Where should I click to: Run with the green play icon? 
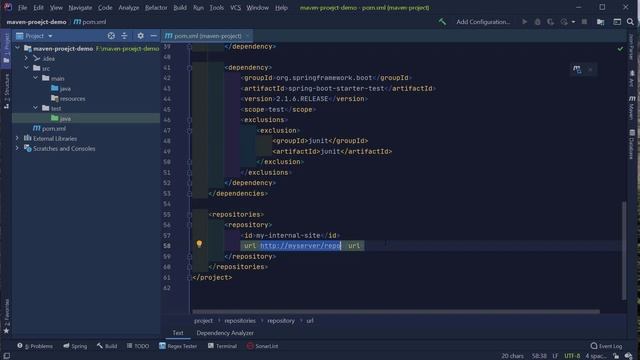[524, 22]
